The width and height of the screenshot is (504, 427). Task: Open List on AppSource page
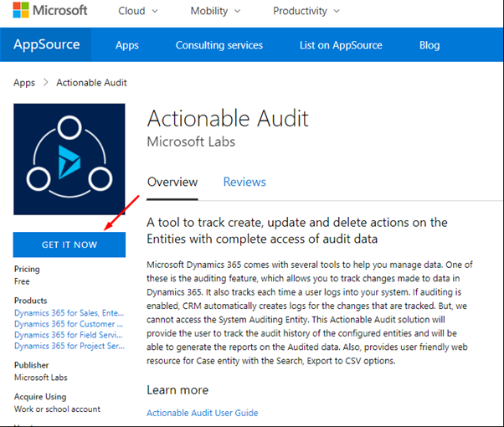click(341, 45)
